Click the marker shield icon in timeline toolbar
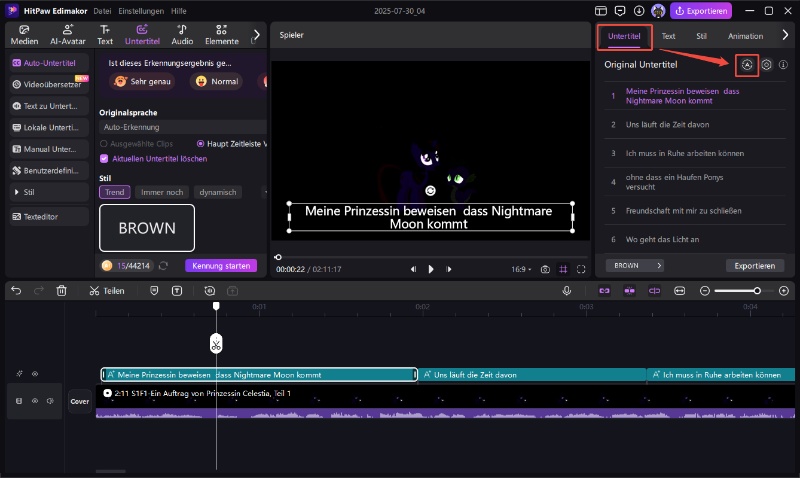 point(154,291)
